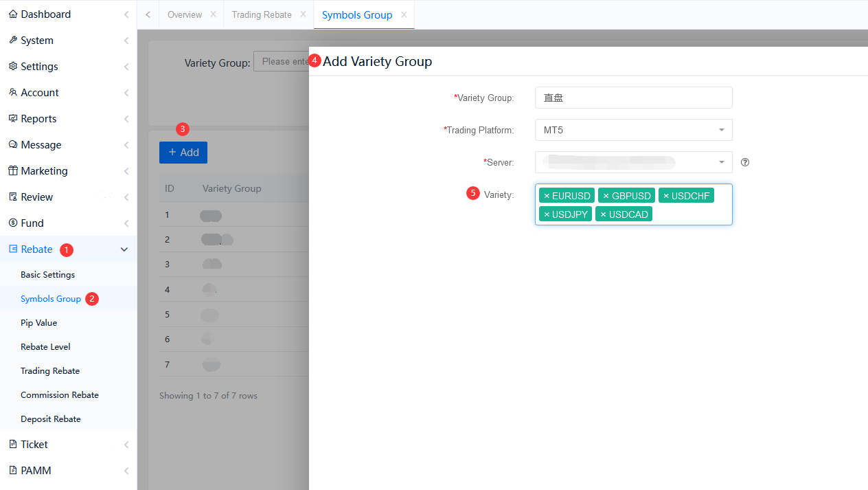
Task: Click the Fund menu item
Action: click(x=69, y=223)
